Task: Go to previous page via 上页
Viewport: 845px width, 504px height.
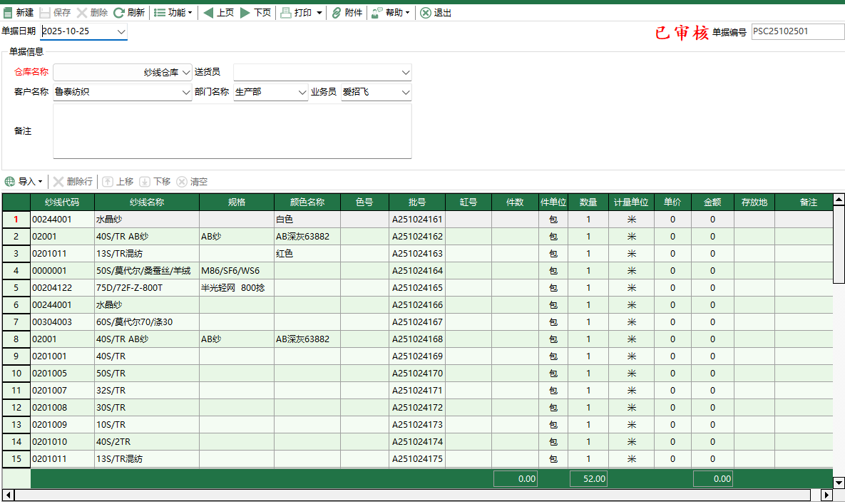Action: click(219, 12)
